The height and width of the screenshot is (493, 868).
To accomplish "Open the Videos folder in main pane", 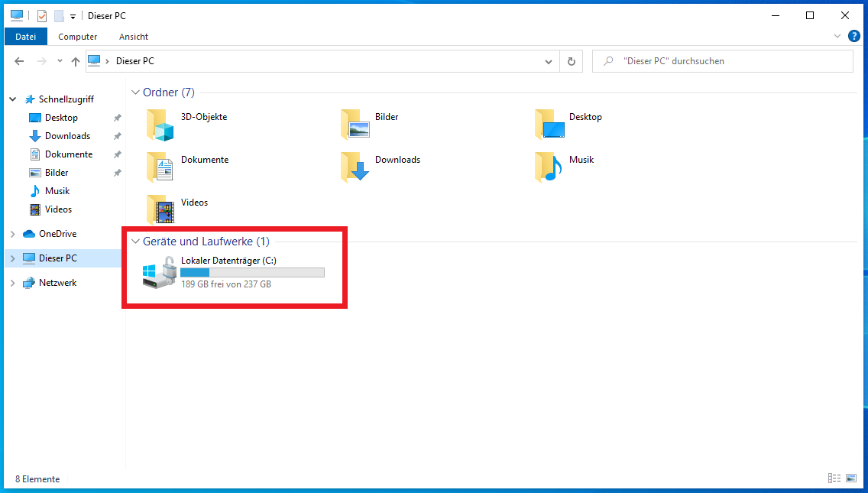I will coord(160,209).
